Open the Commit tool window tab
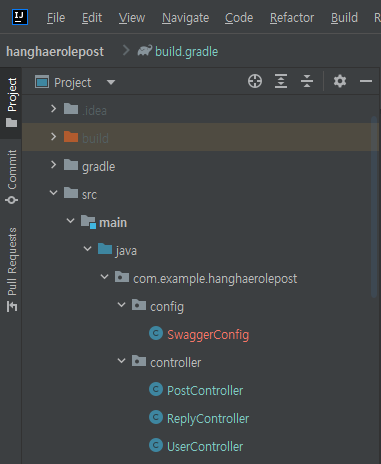Screen dimensions: 381x464 coord(11,177)
